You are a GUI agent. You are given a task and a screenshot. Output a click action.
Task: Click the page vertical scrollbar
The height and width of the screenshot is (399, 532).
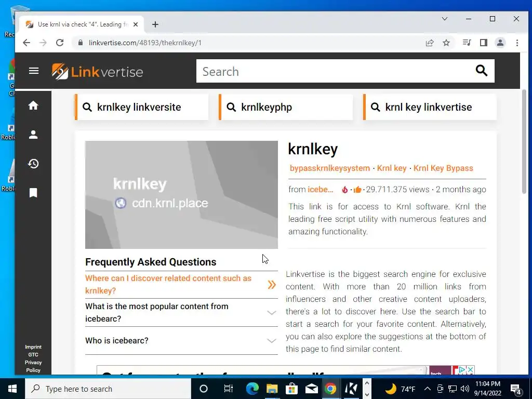(x=524, y=142)
